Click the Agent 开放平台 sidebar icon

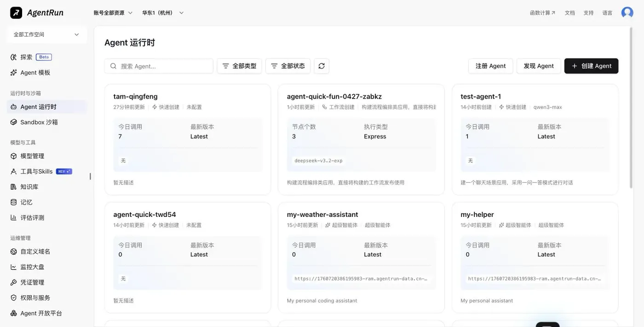coord(14,313)
